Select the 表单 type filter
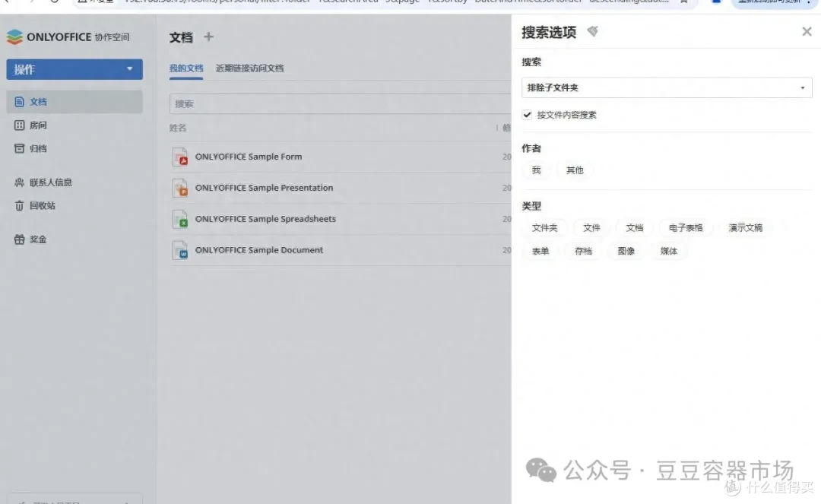 coord(540,251)
